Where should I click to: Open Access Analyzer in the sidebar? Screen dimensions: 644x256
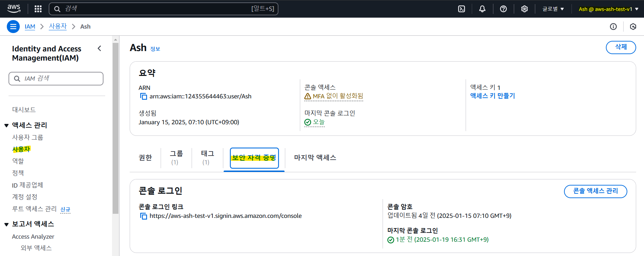pyautogui.click(x=33, y=237)
